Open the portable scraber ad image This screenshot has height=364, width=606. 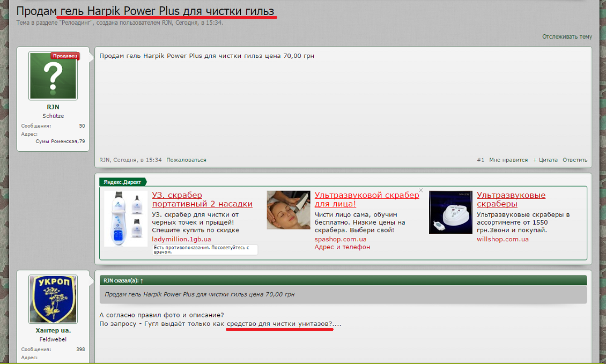(x=125, y=218)
